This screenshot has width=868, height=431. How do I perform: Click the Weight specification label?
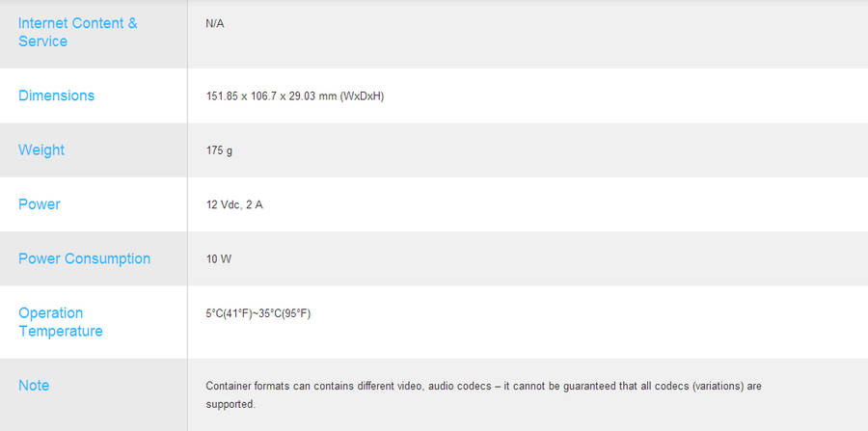(41, 150)
